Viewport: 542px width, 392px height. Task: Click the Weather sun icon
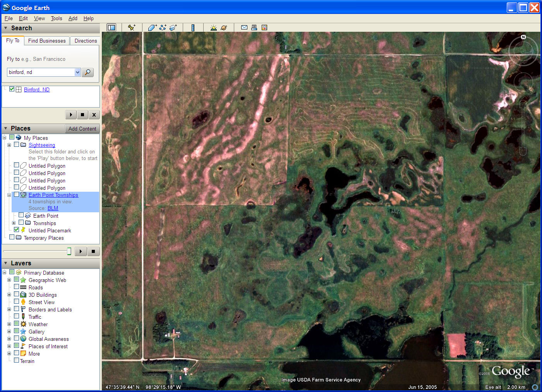(x=23, y=324)
